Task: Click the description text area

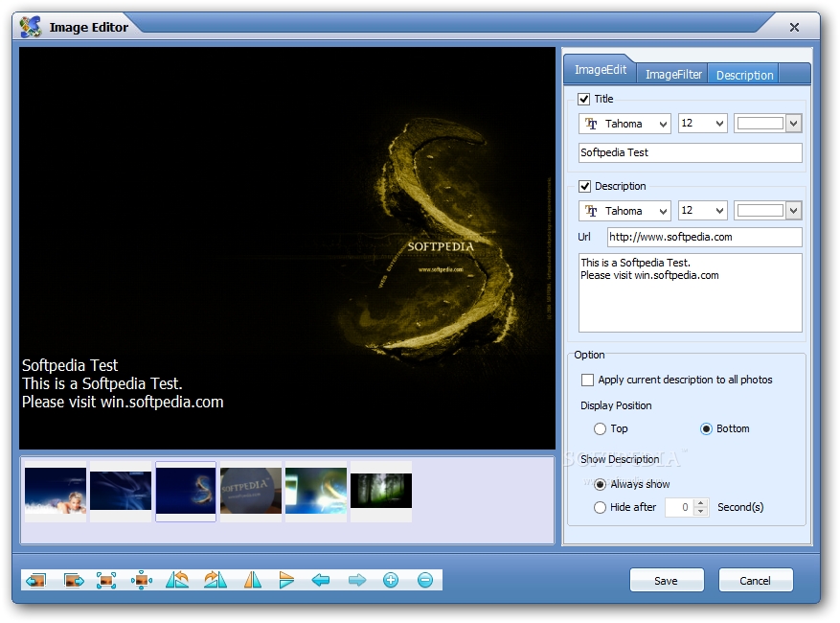Action: tap(690, 292)
